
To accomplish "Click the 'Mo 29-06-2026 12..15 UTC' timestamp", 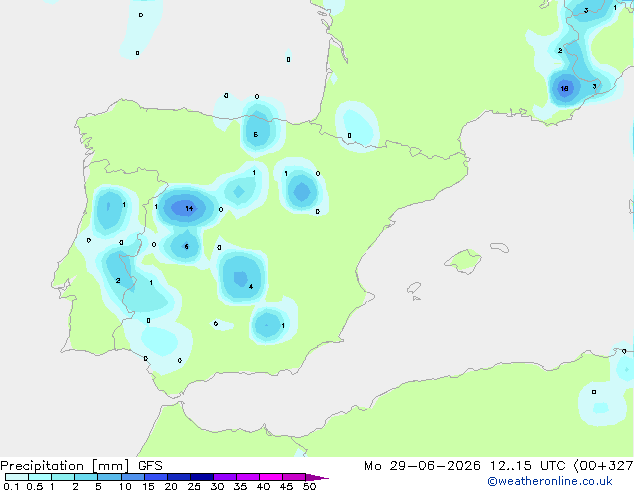I will 464,466.
